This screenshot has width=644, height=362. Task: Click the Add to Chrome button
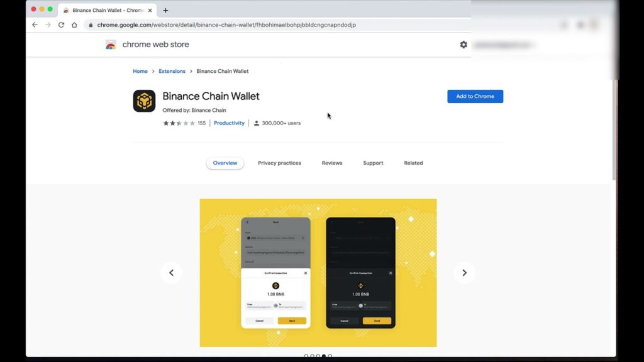pyautogui.click(x=475, y=96)
